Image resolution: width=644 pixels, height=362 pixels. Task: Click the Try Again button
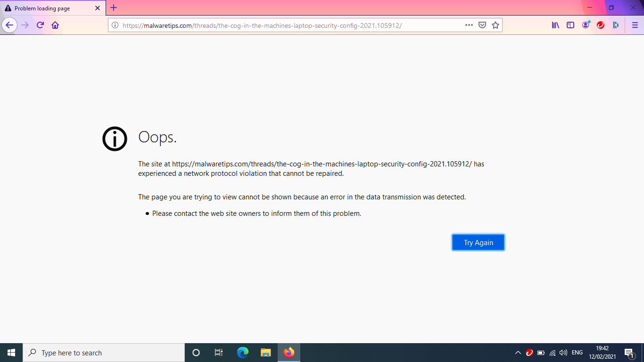pyautogui.click(x=478, y=242)
